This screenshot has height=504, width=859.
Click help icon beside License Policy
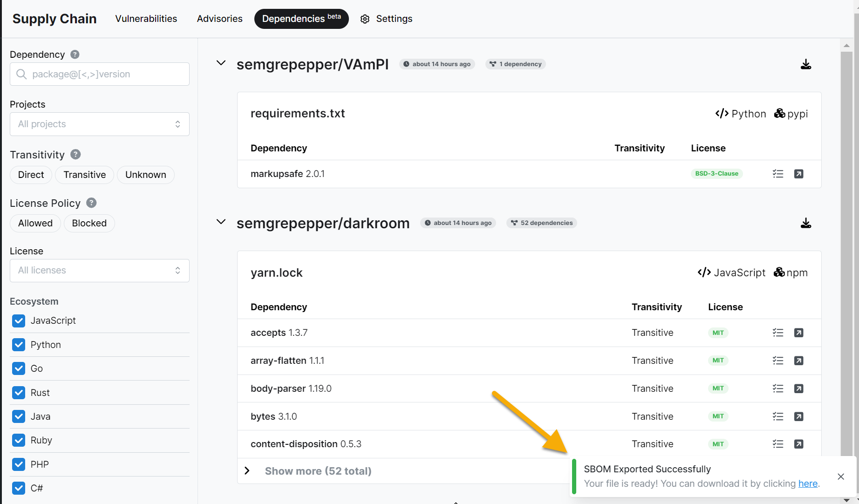pyautogui.click(x=91, y=203)
